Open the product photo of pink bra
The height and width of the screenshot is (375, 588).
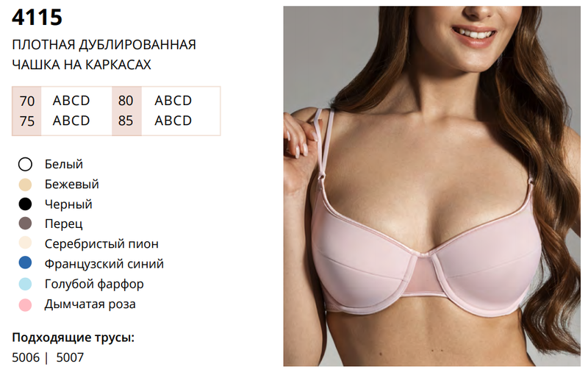(431, 186)
